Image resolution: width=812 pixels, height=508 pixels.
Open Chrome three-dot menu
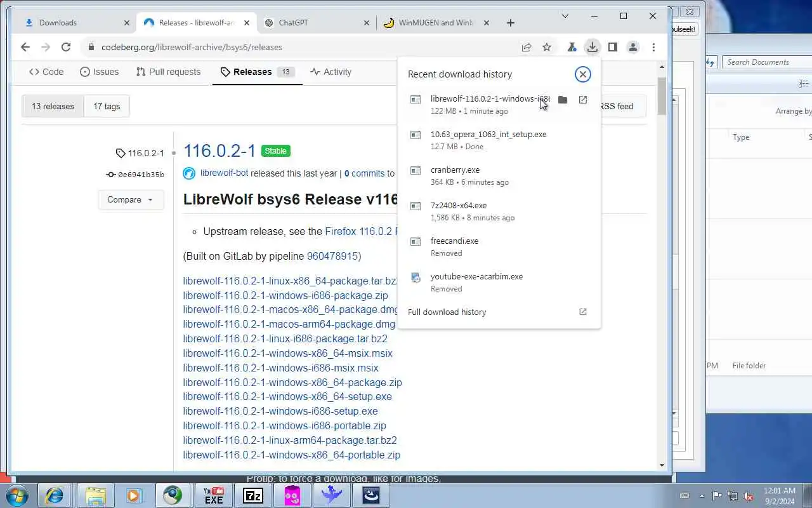[x=653, y=47]
